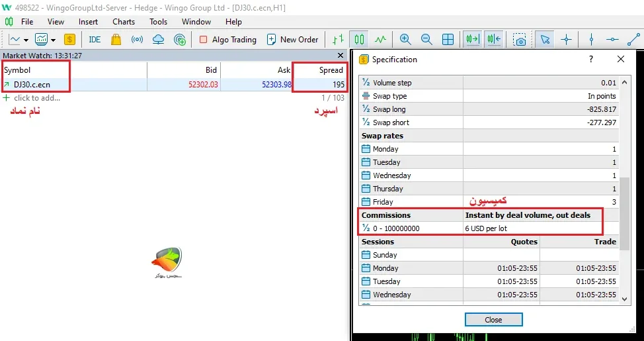This screenshot has width=644, height=341.
Task: Open the Market shopping bag icon
Action: click(x=116, y=40)
